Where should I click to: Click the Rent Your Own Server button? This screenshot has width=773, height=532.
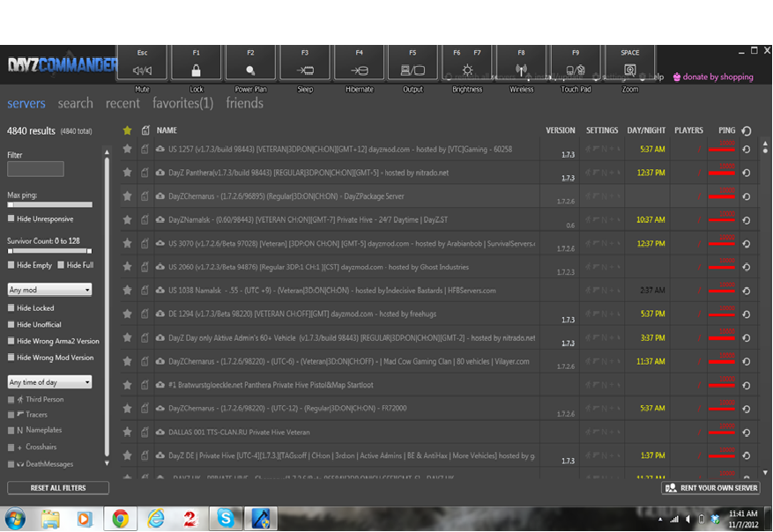(710, 488)
